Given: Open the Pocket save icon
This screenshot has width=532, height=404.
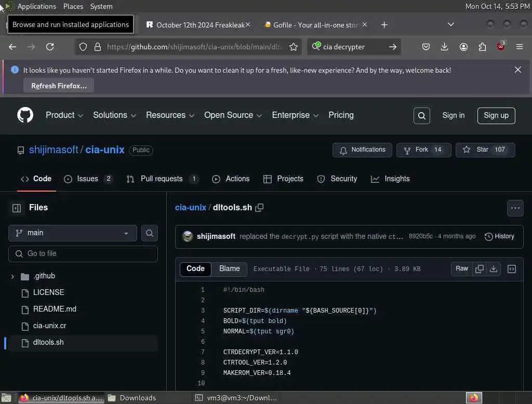Looking at the screenshot, I should pos(426,47).
